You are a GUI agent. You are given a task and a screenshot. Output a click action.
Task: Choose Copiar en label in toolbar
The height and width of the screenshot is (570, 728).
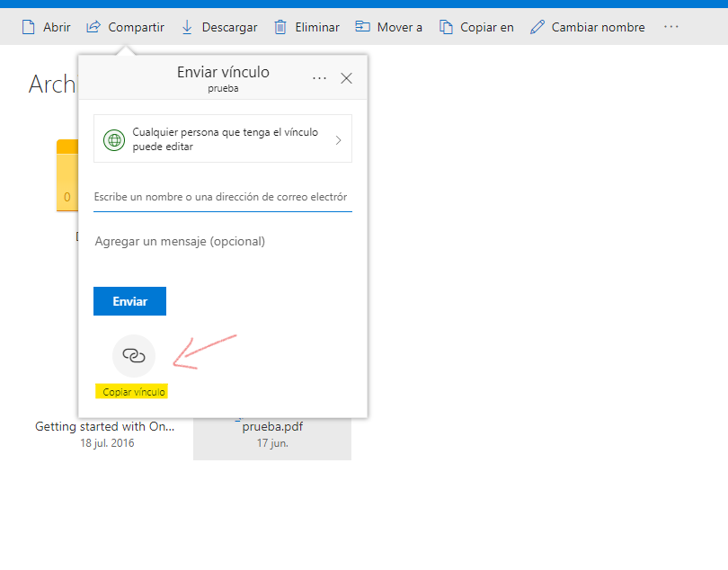pyautogui.click(x=487, y=27)
